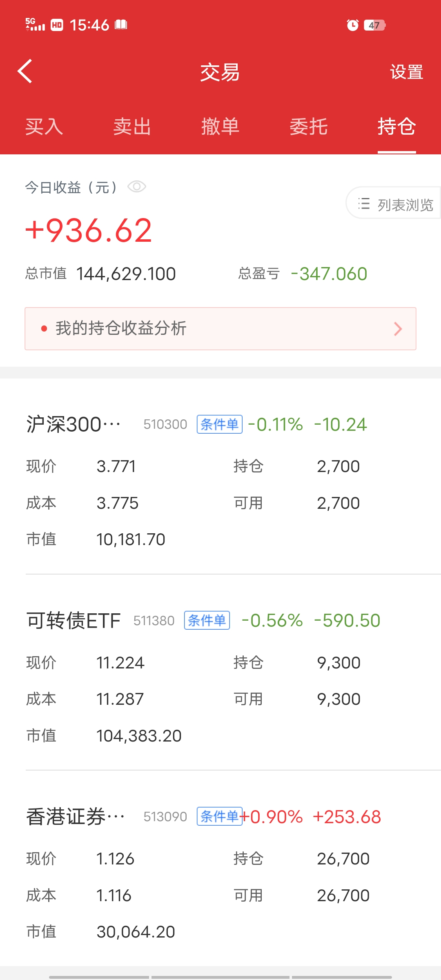
Task: Open 条件单 tag for 可转债ETF
Action: point(207,620)
